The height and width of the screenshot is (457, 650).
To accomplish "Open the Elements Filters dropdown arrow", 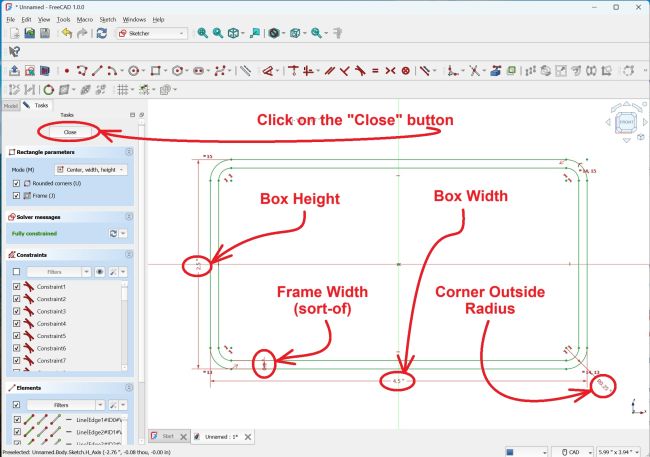I will 100,405.
